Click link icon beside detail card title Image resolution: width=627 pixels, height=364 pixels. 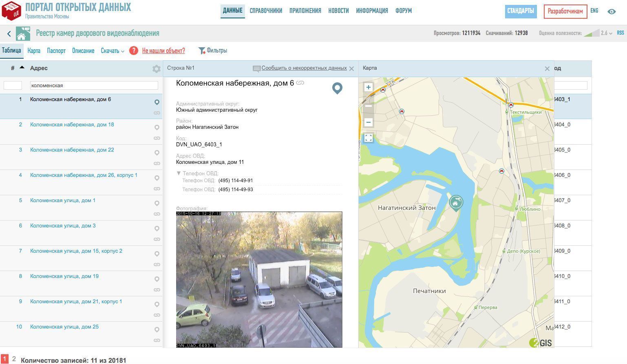[x=300, y=83]
